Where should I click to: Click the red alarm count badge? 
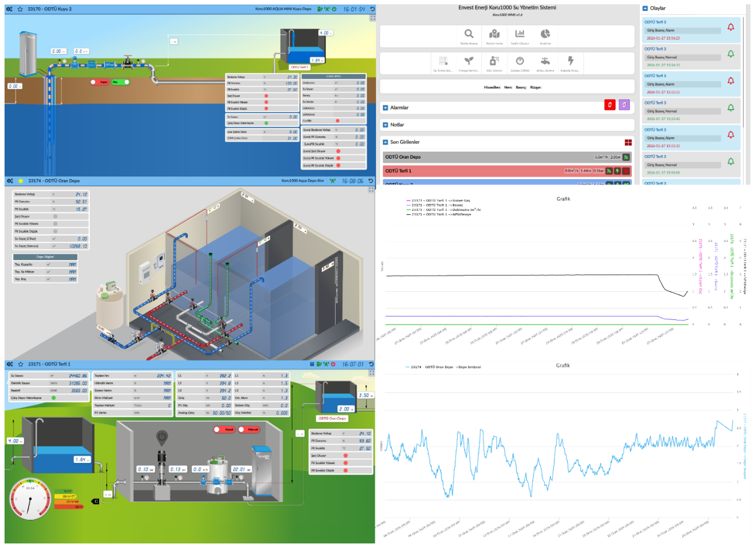click(x=610, y=105)
